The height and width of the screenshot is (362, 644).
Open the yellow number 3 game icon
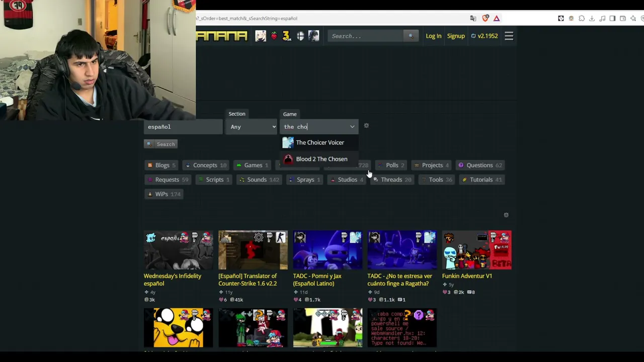(x=286, y=36)
